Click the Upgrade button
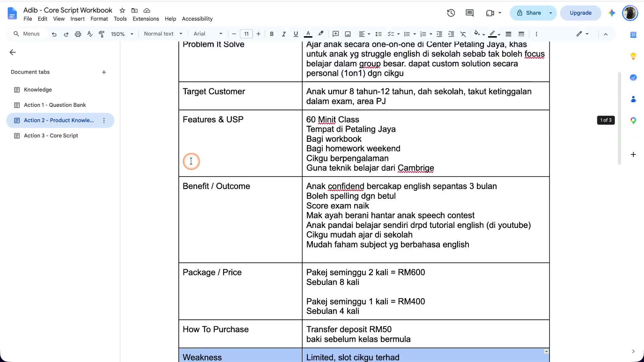The height and width of the screenshot is (362, 644). click(x=580, y=13)
